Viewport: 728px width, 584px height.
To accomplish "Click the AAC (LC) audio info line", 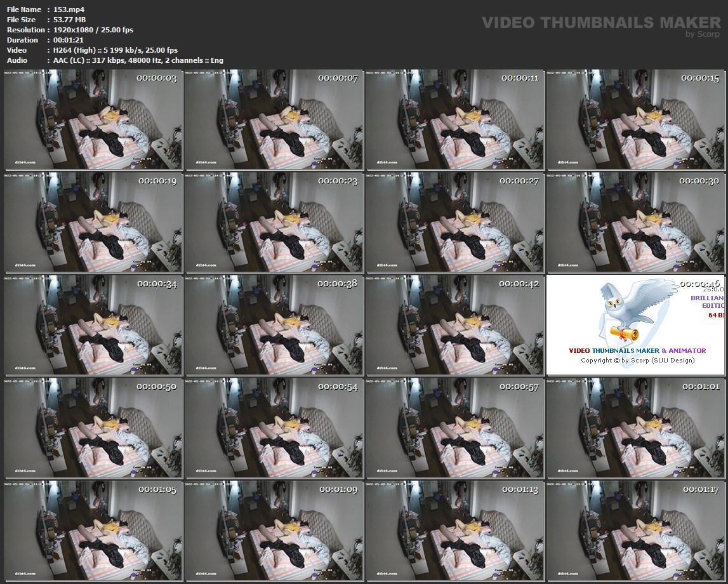I will pyautogui.click(x=138, y=60).
